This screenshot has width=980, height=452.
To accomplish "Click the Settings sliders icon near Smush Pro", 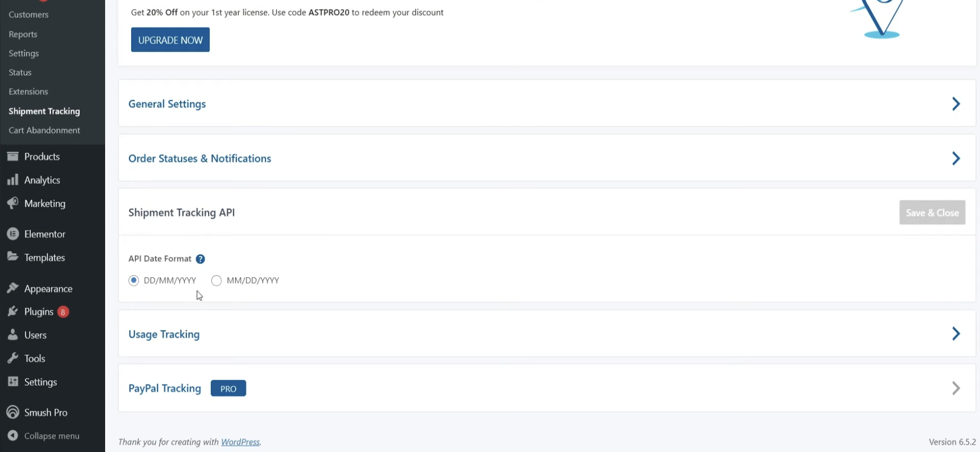I will [13, 381].
